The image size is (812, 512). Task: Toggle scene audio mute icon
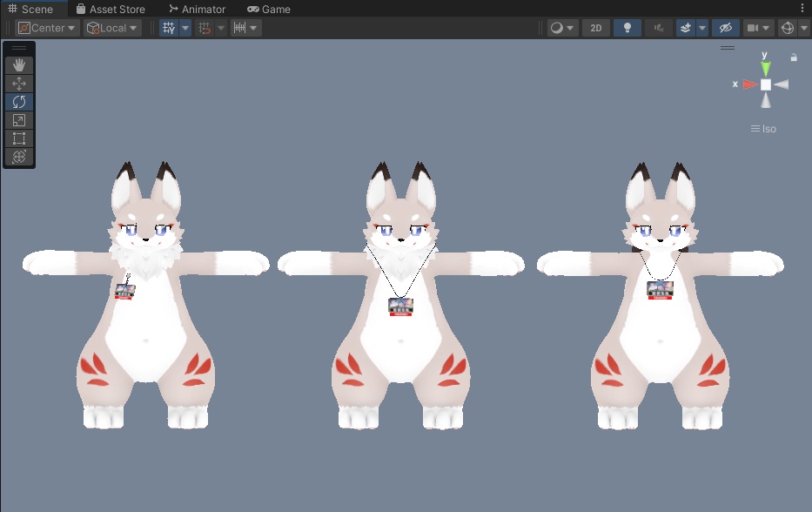659,28
